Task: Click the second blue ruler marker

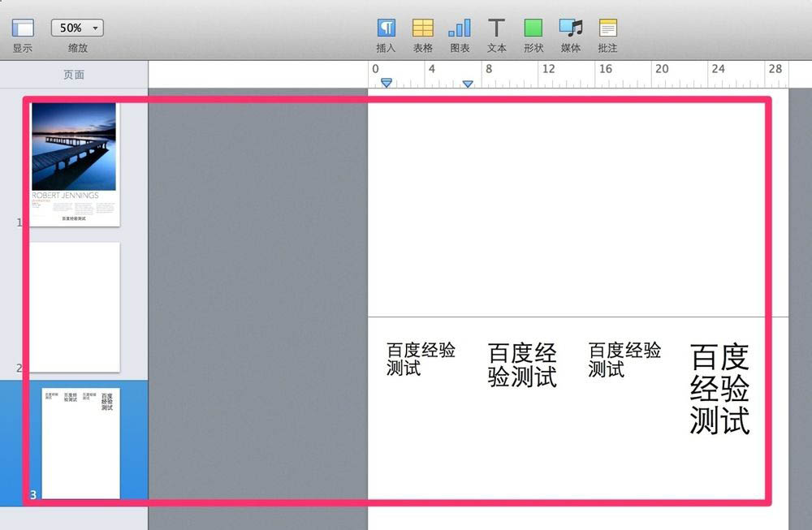Action: tap(469, 83)
